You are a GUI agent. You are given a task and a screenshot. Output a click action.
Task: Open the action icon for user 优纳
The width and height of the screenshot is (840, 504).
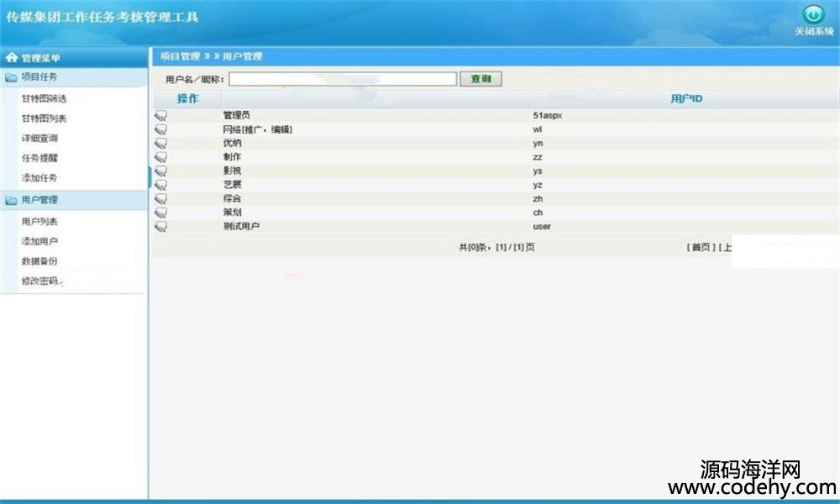tap(160, 143)
